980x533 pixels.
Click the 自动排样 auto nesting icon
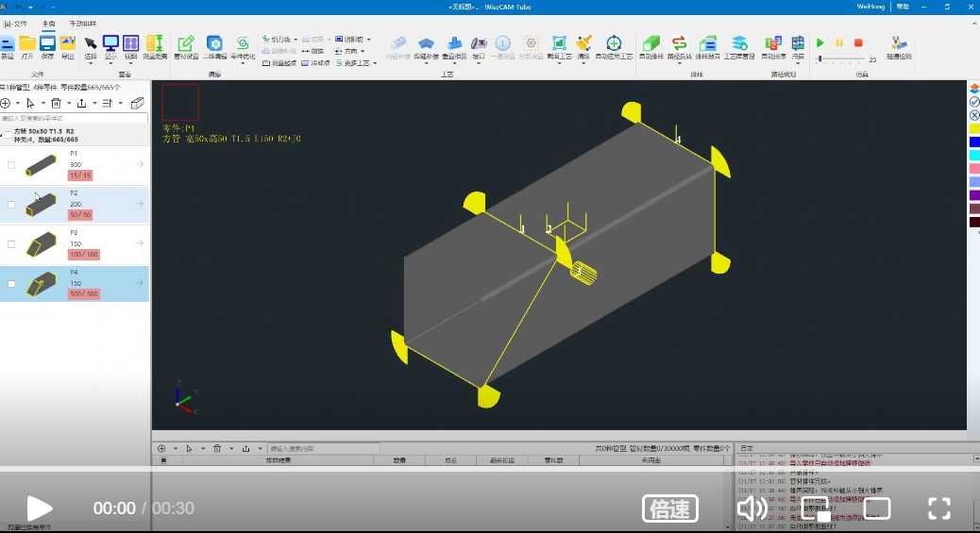pyautogui.click(x=651, y=47)
